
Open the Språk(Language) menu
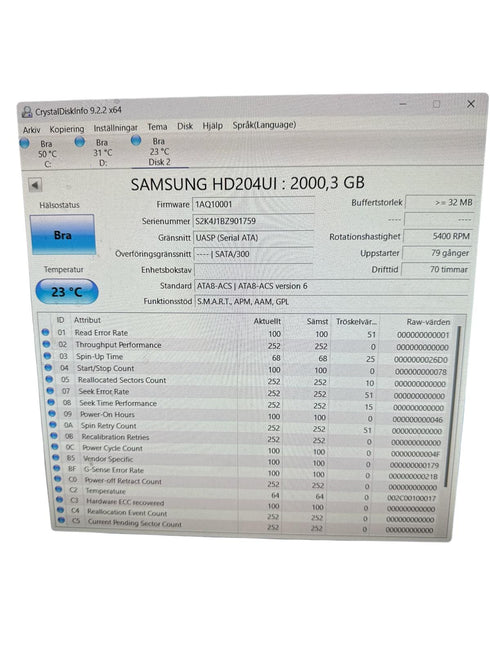click(264, 125)
